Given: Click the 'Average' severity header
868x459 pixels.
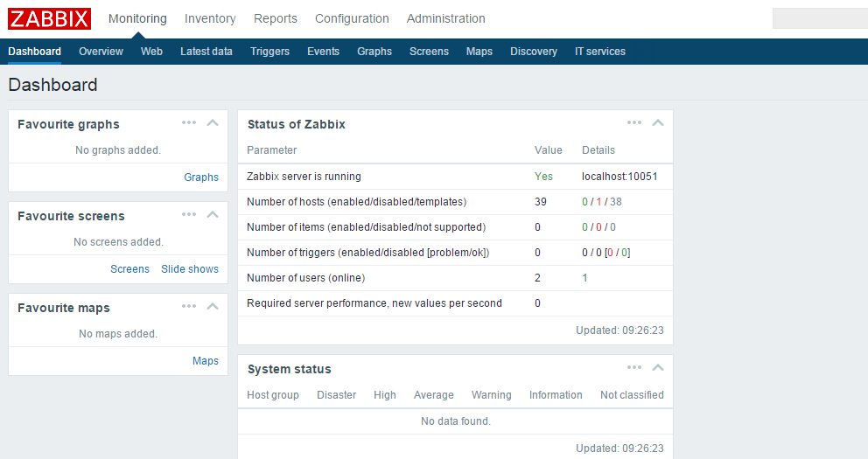Looking at the screenshot, I should 433,395.
